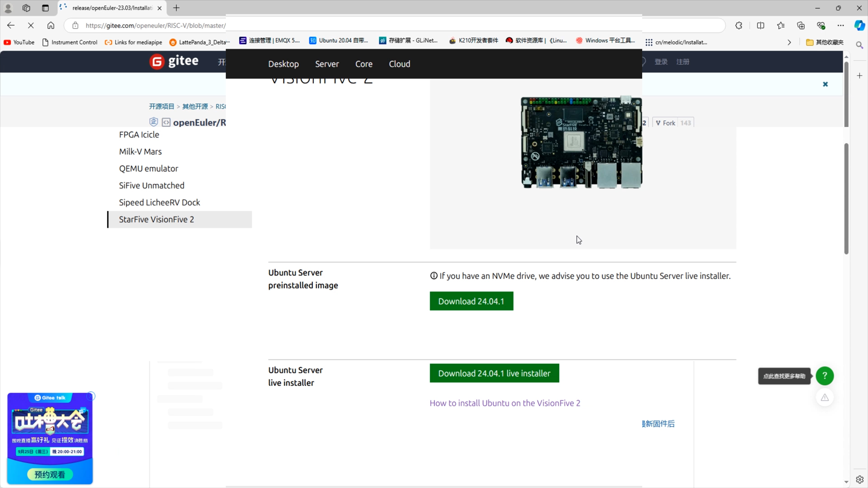Image resolution: width=868 pixels, height=488 pixels.
Task: Stop page loading with X icon
Action: (31, 26)
